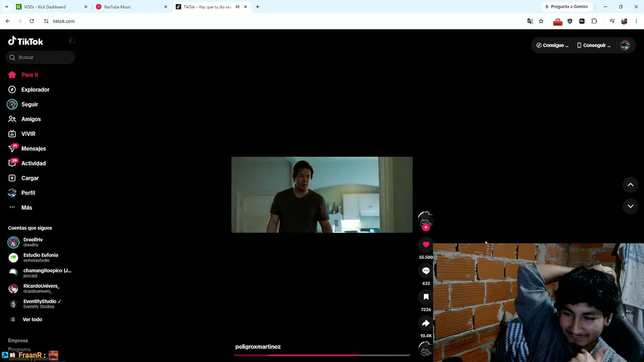Viewport: 644px width, 362px height.
Task: Open the Chrome three-dot menu
Action: (x=636, y=21)
